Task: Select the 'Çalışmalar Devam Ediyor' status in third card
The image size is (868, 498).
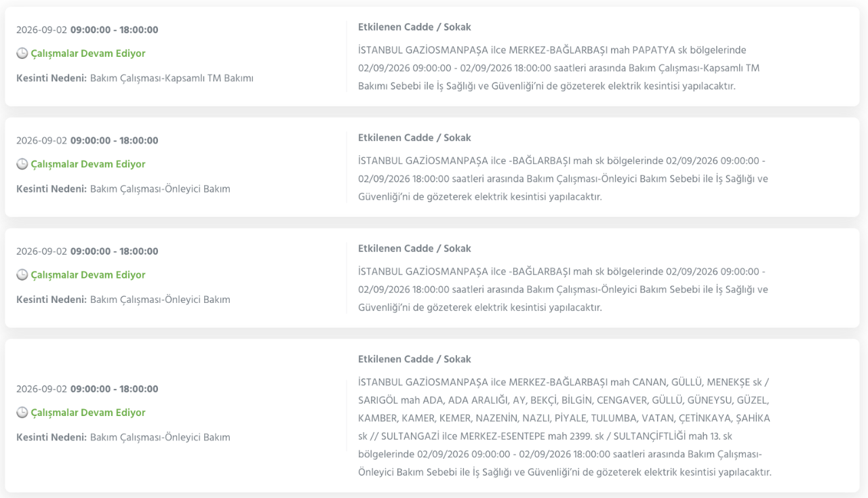Action: point(88,275)
